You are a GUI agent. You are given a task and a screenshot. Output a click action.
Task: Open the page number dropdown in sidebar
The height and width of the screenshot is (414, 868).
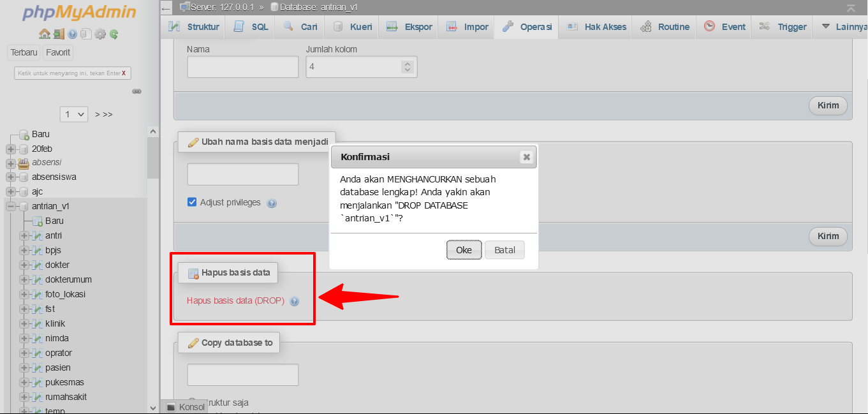(73, 114)
